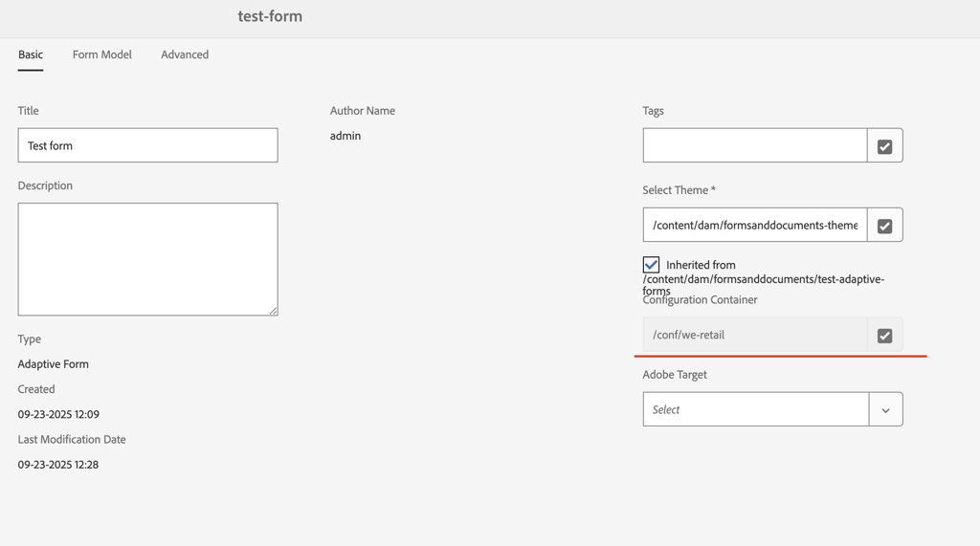Click the Configuration Container picker icon
The width and height of the screenshot is (980, 546).
(x=884, y=336)
